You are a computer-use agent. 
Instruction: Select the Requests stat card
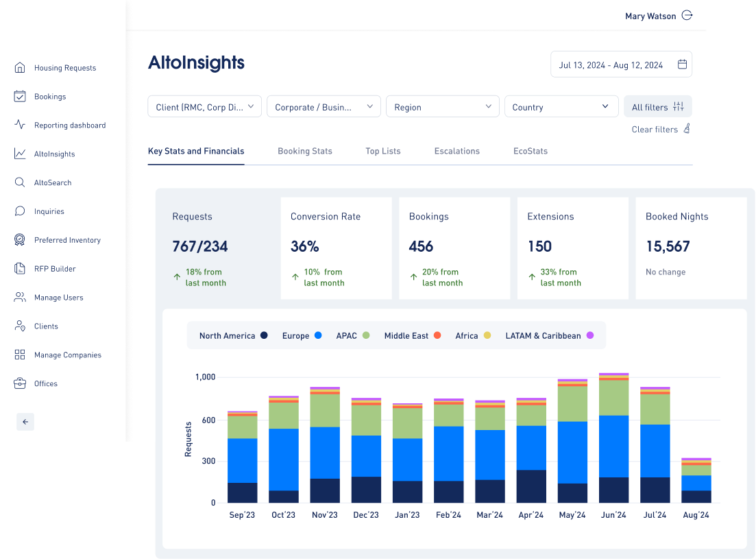coord(218,248)
